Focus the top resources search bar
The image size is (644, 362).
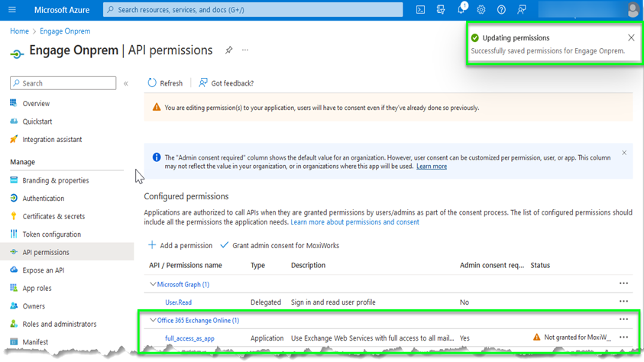click(x=252, y=10)
